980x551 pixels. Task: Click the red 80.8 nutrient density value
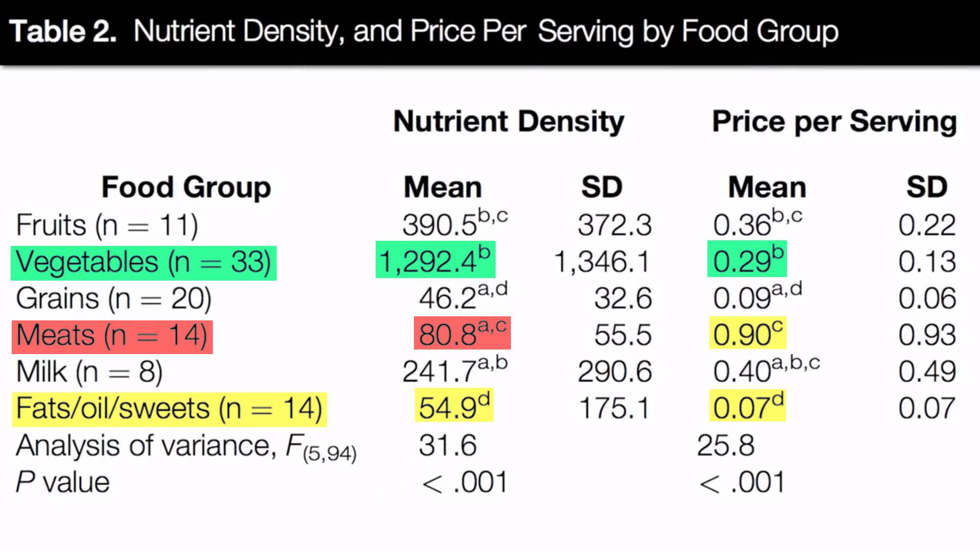462,334
